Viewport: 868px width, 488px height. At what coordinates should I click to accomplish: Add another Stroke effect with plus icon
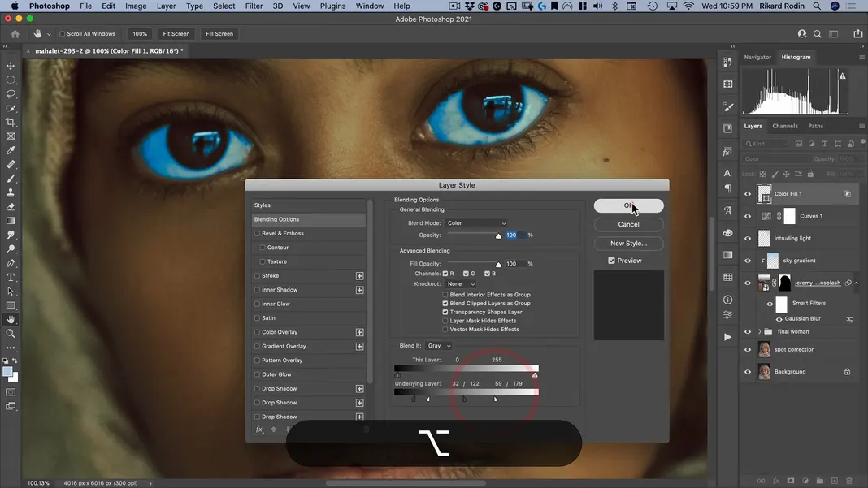pyautogui.click(x=359, y=275)
